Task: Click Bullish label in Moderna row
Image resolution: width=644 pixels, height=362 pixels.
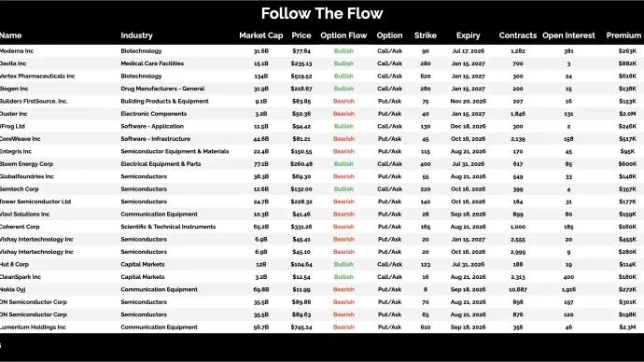Action: [343, 51]
